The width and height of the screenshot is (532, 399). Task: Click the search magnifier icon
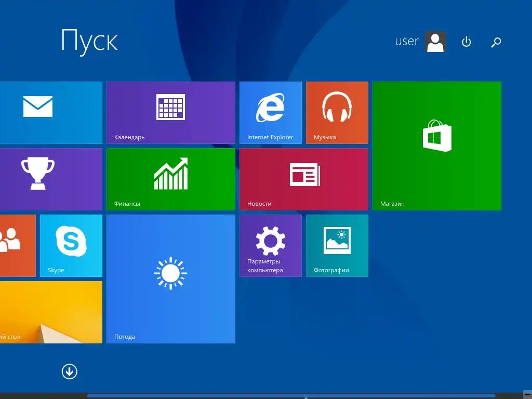[496, 42]
